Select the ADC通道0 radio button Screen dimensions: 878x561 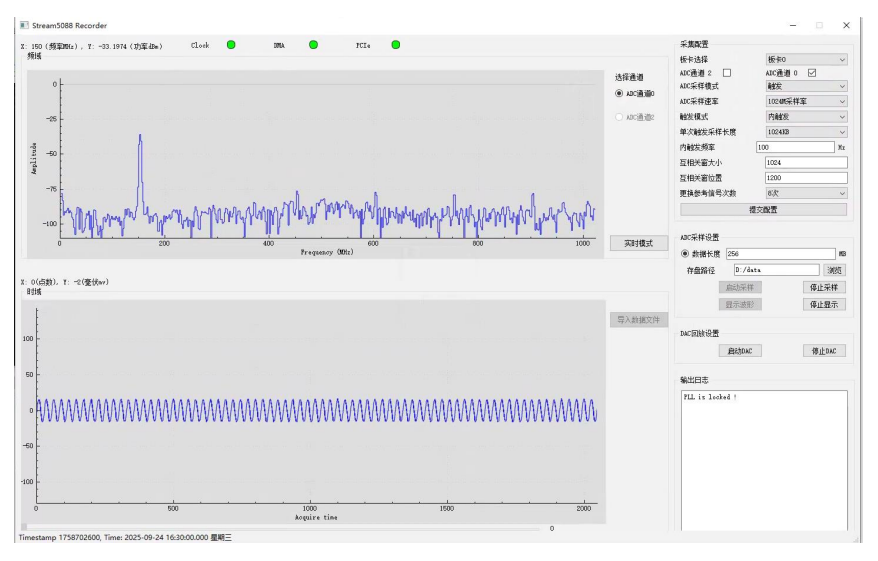620,94
